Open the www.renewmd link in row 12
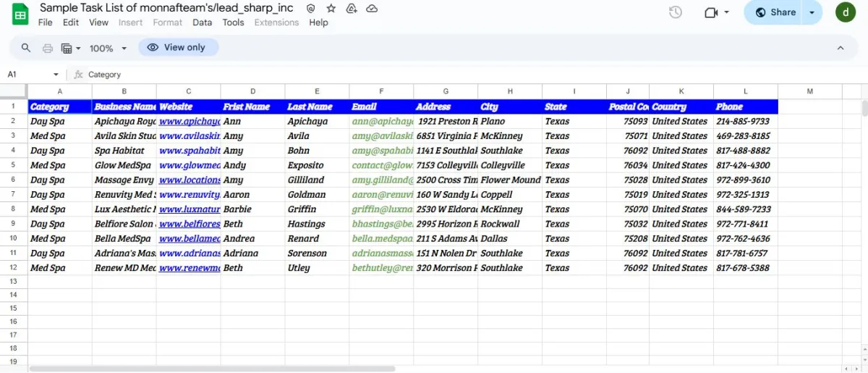This screenshot has width=868, height=373. pyautogui.click(x=190, y=268)
